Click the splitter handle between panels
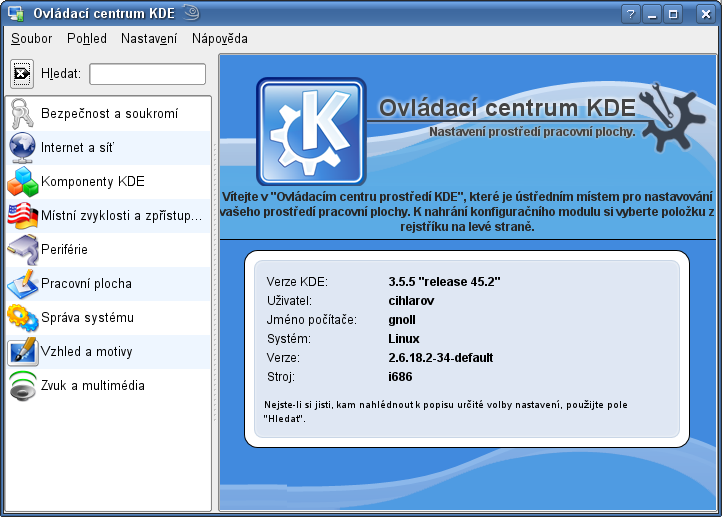The image size is (722, 517). 215,283
